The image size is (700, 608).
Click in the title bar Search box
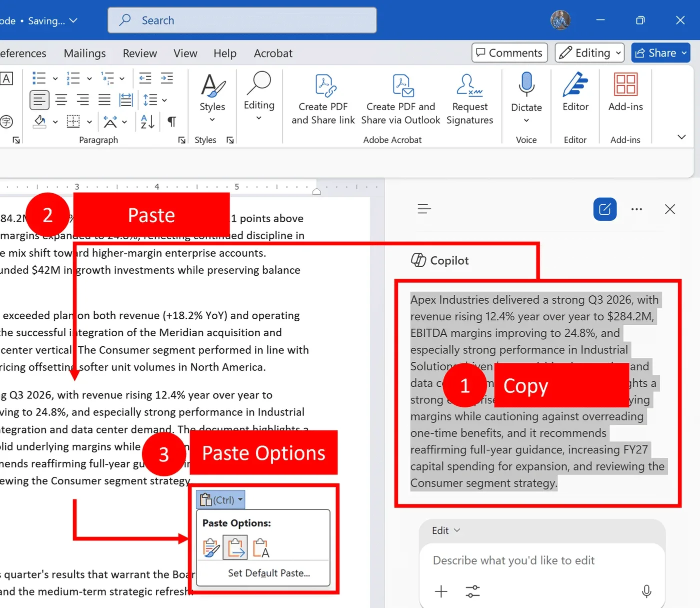point(242,20)
